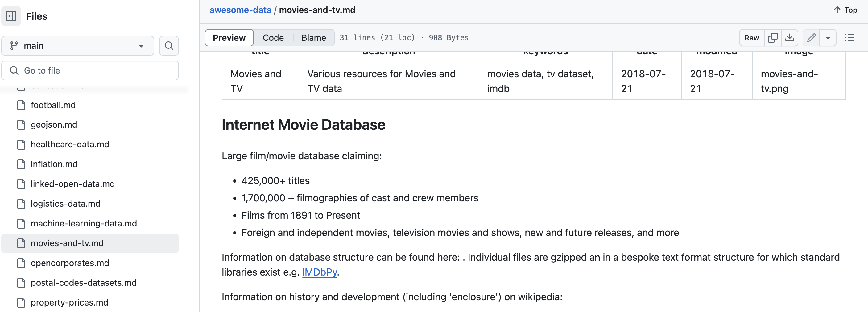Open the awesome-data breadcrumb link

pyautogui.click(x=240, y=10)
